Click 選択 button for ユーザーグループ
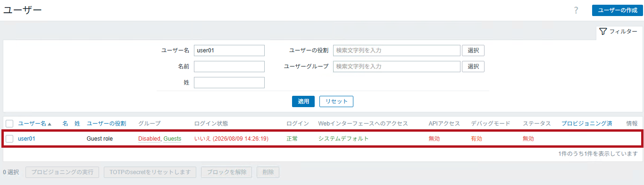Screen dimensions: 644x185 pos(473,67)
